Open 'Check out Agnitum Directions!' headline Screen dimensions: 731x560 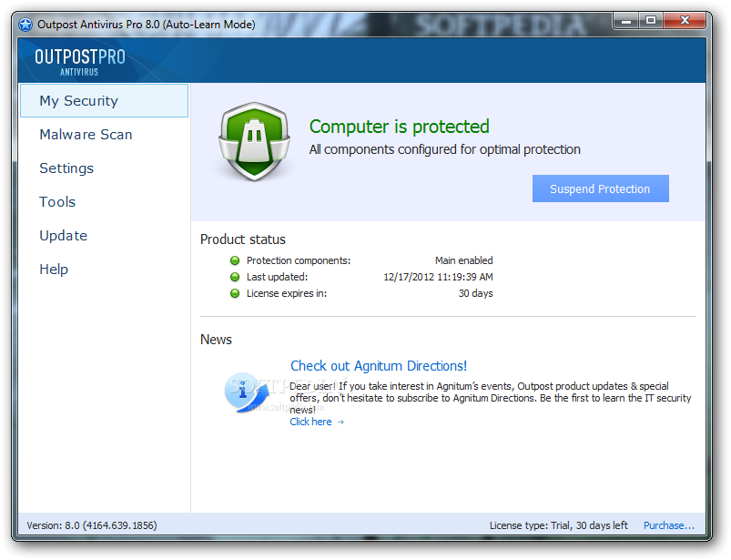379,365
